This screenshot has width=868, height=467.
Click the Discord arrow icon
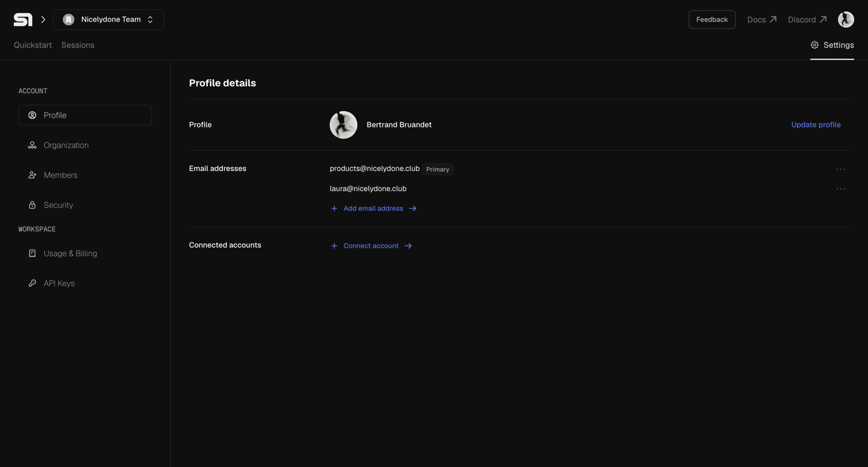[x=823, y=20]
